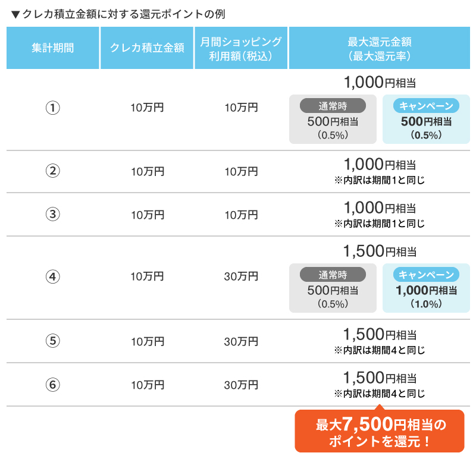Screen dimensions: 476x459
Task: Click the 1,500円相当 total in row 6
Action: click(x=380, y=378)
